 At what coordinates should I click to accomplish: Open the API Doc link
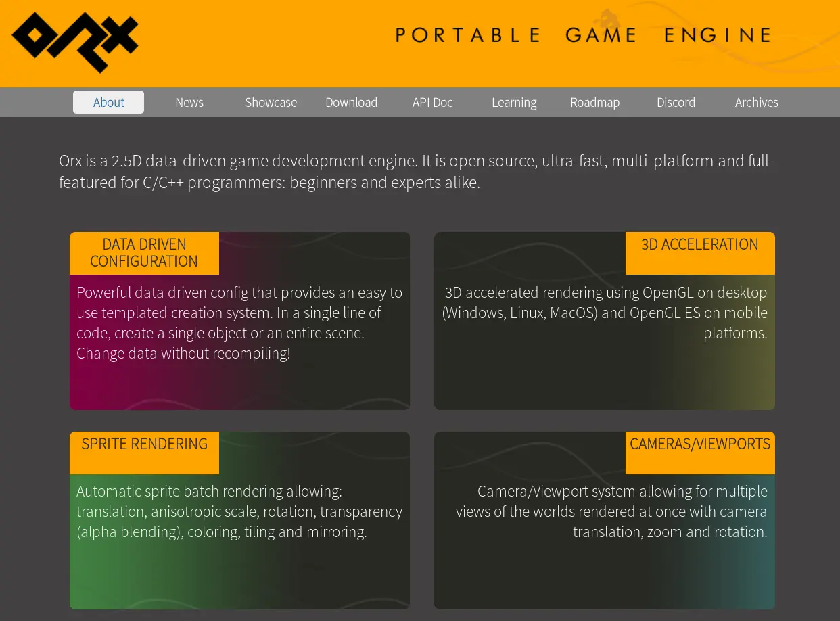[x=433, y=102]
